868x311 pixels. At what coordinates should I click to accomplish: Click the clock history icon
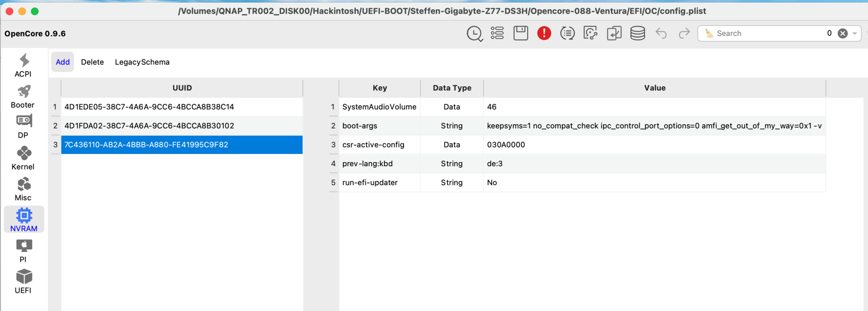tap(474, 33)
